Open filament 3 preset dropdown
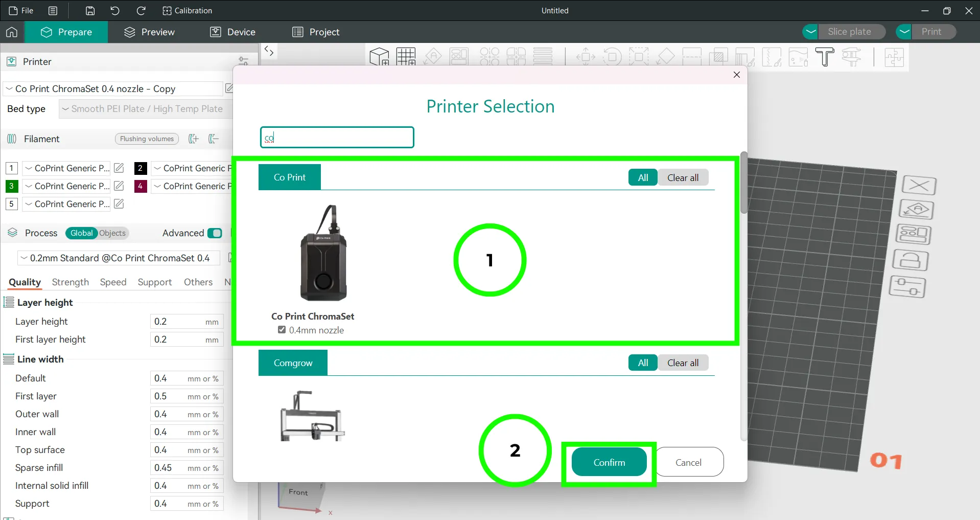 click(x=66, y=186)
